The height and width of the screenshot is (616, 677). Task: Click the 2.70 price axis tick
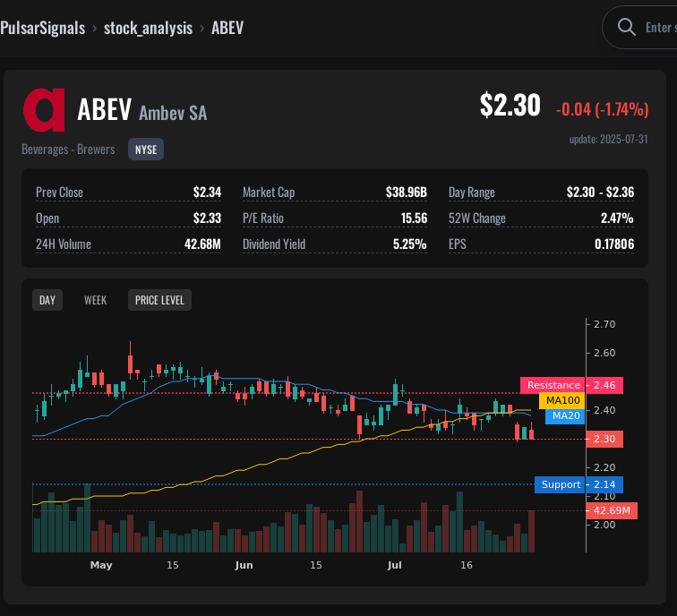604,324
